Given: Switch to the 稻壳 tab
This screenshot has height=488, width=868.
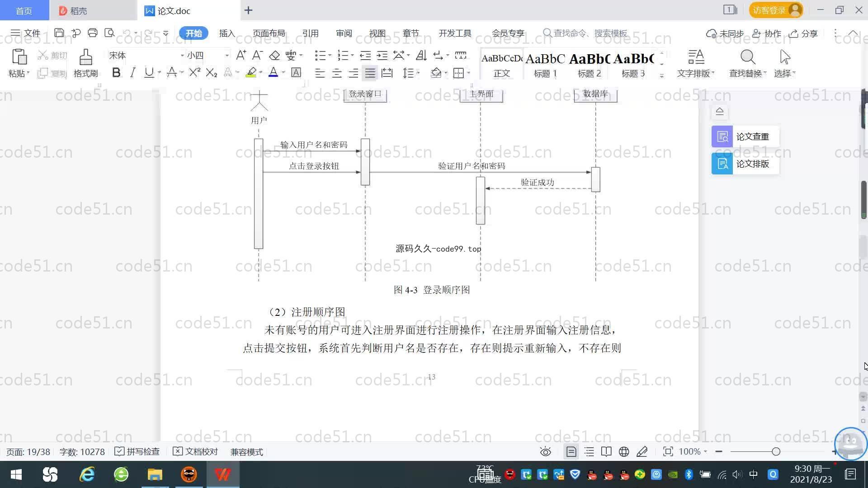Looking at the screenshot, I should (93, 10).
